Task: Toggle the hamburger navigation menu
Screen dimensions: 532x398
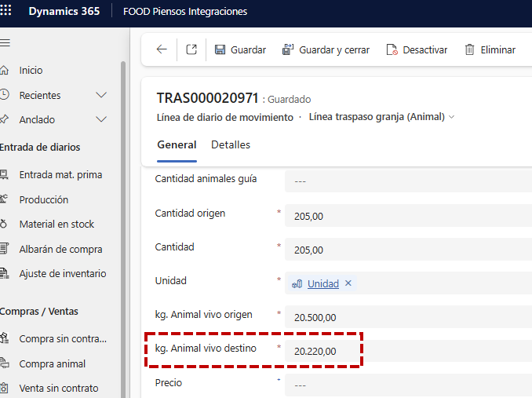Action: coord(5,42)
